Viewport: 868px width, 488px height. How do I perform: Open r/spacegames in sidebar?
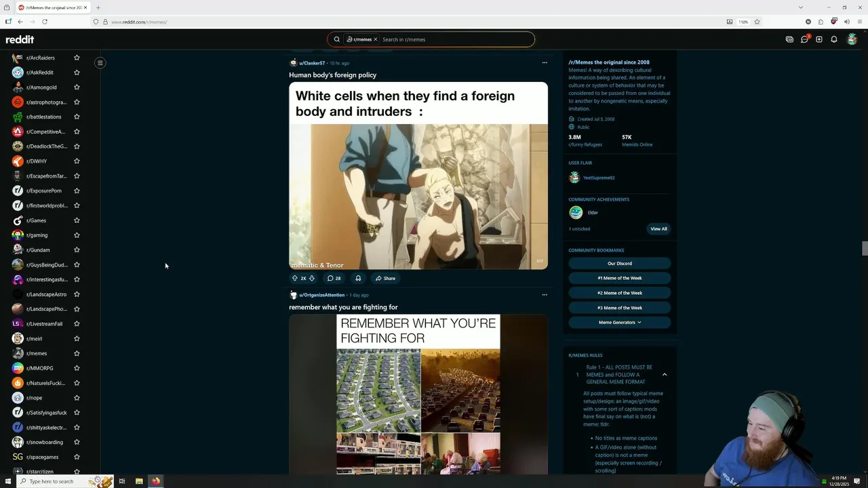click(42, 457)
